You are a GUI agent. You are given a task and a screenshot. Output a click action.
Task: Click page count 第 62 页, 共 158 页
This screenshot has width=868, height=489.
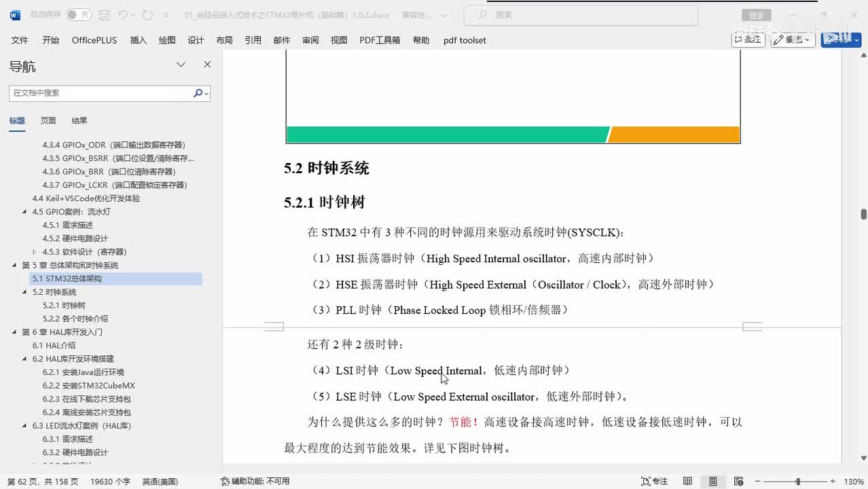pyautogui.click(x=43, y=482)
